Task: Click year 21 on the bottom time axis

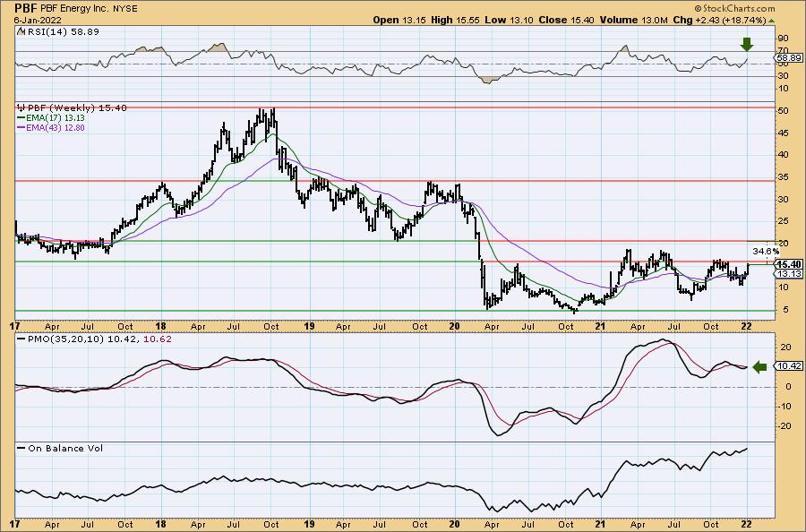Action: (600, 524)
